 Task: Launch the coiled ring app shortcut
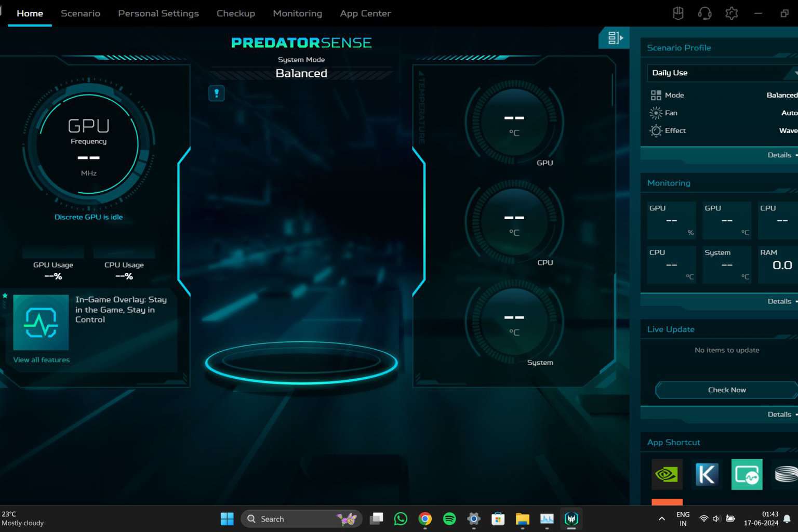pos(786,474)
